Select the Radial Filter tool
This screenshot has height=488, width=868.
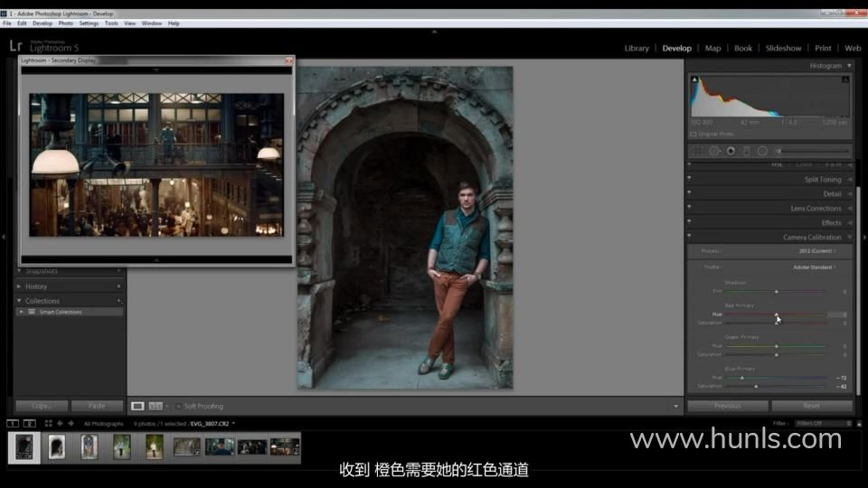(762, 151)
